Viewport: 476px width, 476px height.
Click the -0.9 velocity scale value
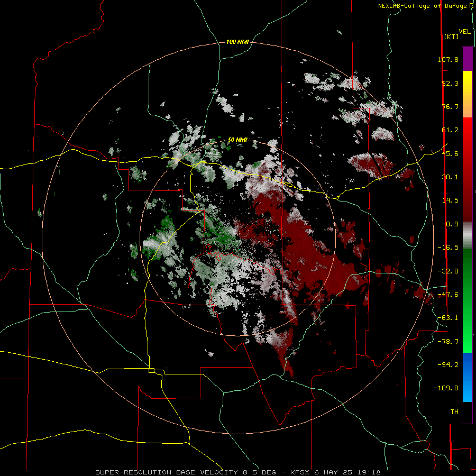tap(450, 224)
